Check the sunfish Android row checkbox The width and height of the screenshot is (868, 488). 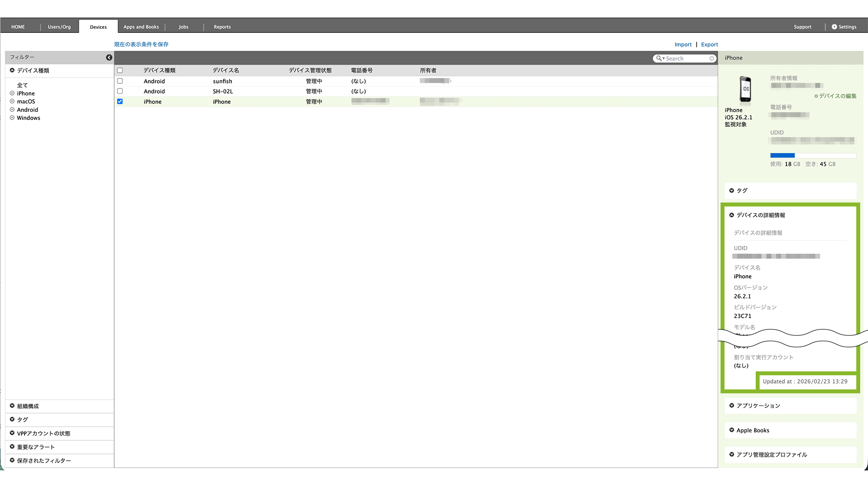tap(120, 81)
